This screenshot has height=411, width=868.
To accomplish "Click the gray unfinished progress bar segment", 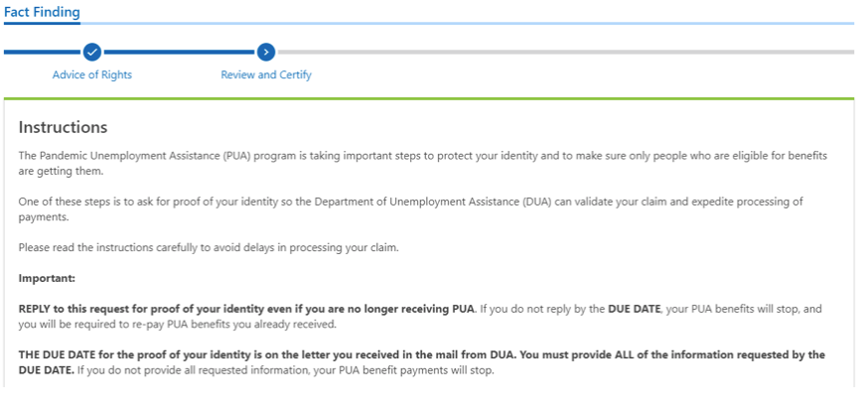I will tap(566, 52).
